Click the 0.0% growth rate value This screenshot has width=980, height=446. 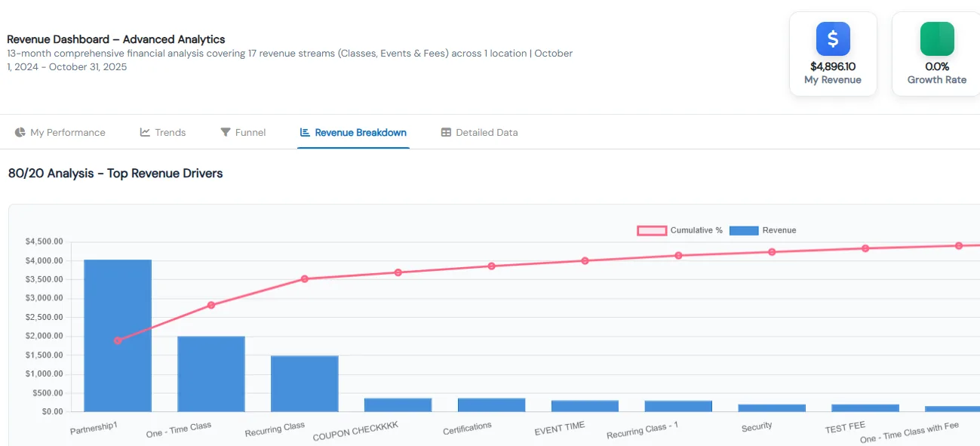pyautogui.click(x=937, y=66)
